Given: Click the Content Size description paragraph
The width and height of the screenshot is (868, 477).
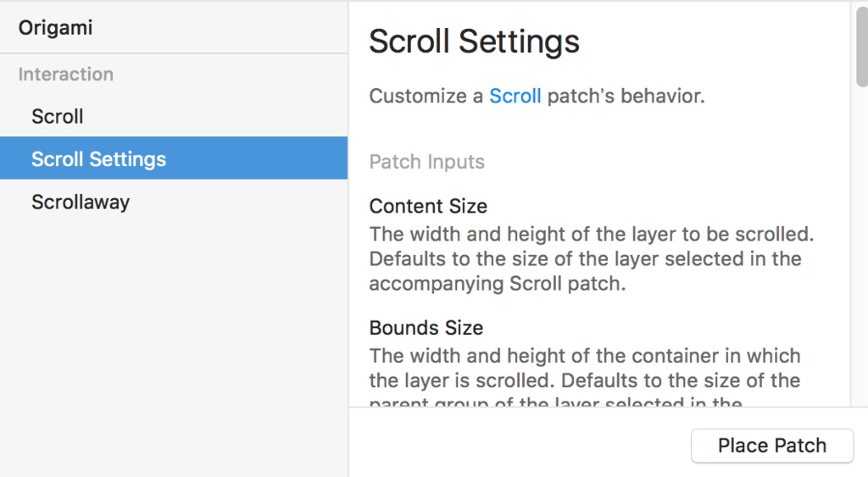Looking at the screenshot, I should (x=585, y=258).
